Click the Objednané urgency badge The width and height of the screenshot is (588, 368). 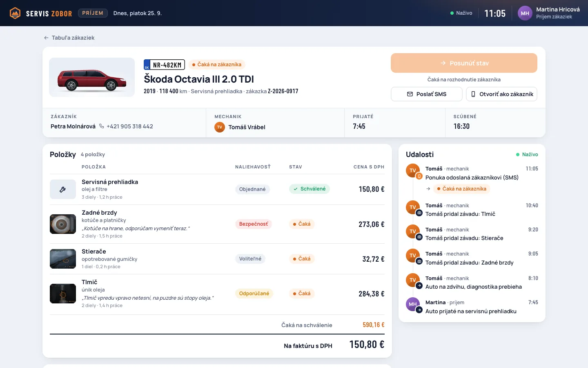[252, 189]
